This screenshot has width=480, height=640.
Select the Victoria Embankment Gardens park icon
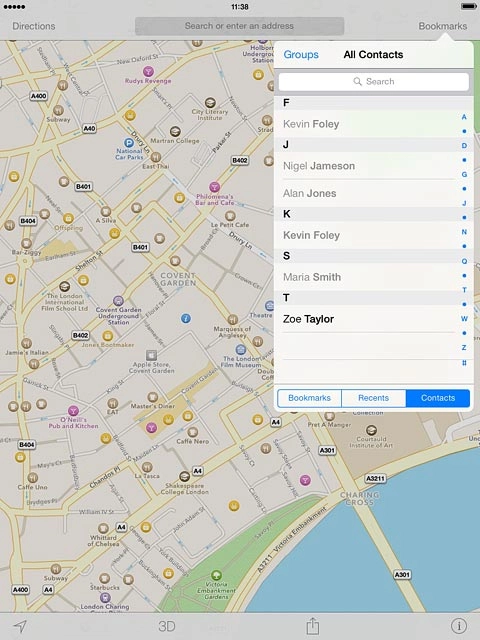(216, 576)
